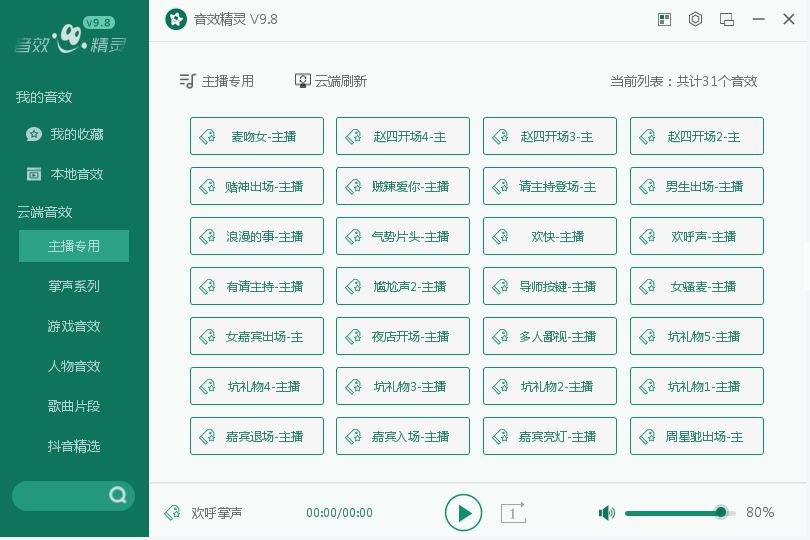The image size is (810, 540).
Task: Select 歌曲片段 category
Action: coord(74,406)
